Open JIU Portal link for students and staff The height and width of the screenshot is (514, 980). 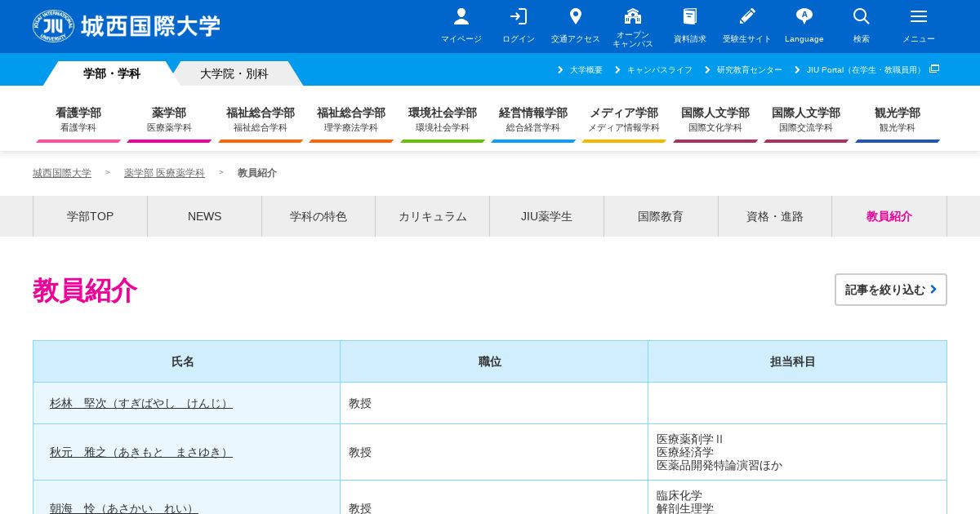point(866,70)
